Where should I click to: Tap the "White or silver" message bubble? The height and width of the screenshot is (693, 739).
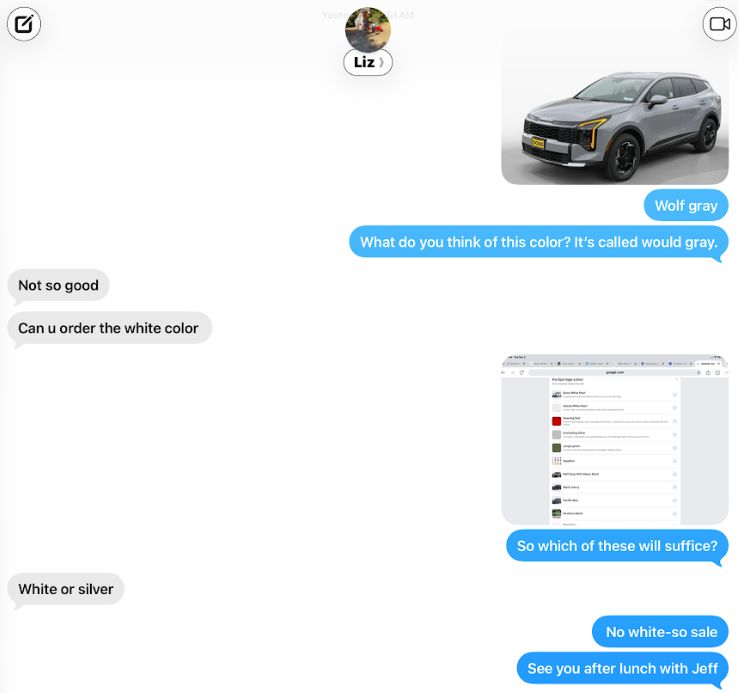[66, 589]
